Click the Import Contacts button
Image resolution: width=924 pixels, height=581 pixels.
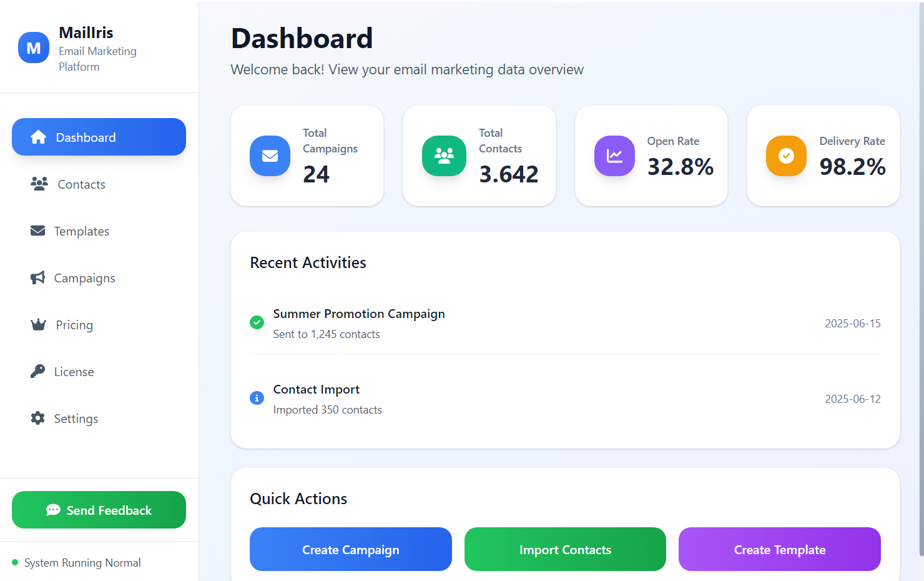point(565,549)
